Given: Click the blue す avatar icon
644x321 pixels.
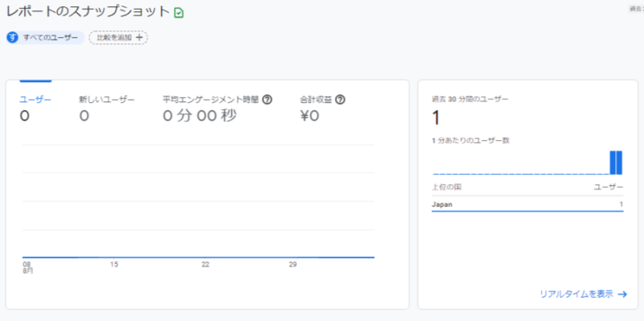Looking at the screenshot, I should (x=13, y=38).
